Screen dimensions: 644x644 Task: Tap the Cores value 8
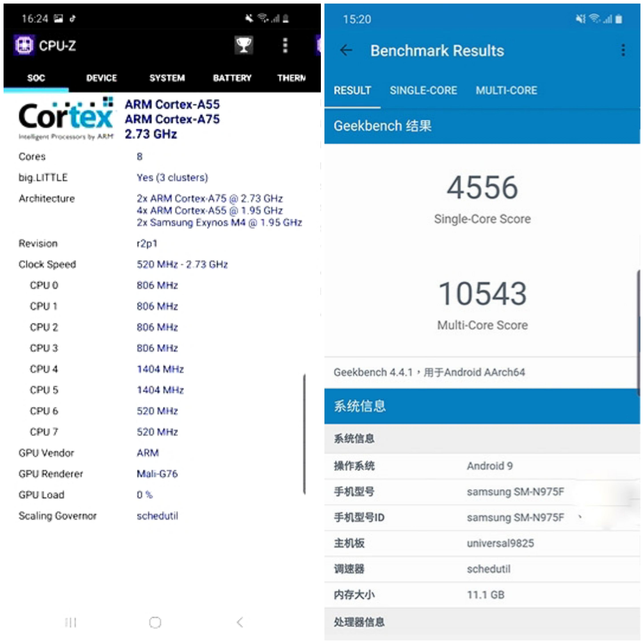(140, 156)
